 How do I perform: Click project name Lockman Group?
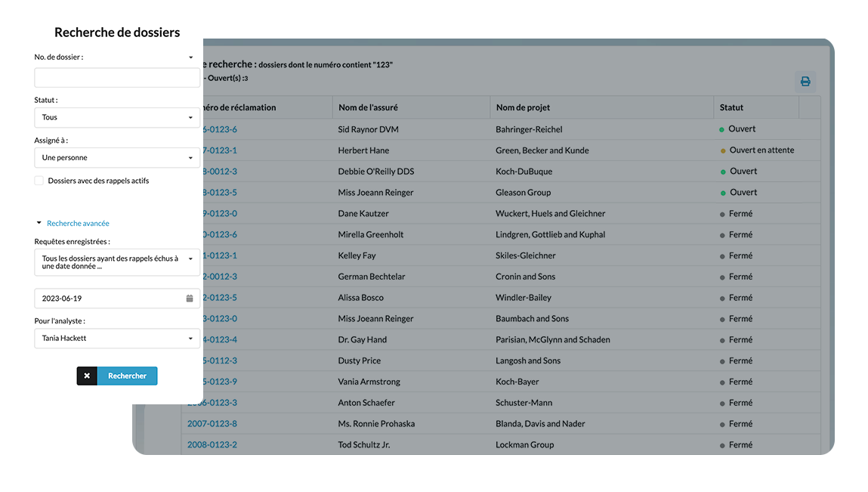pyautogui.click(x=524, y=445)
